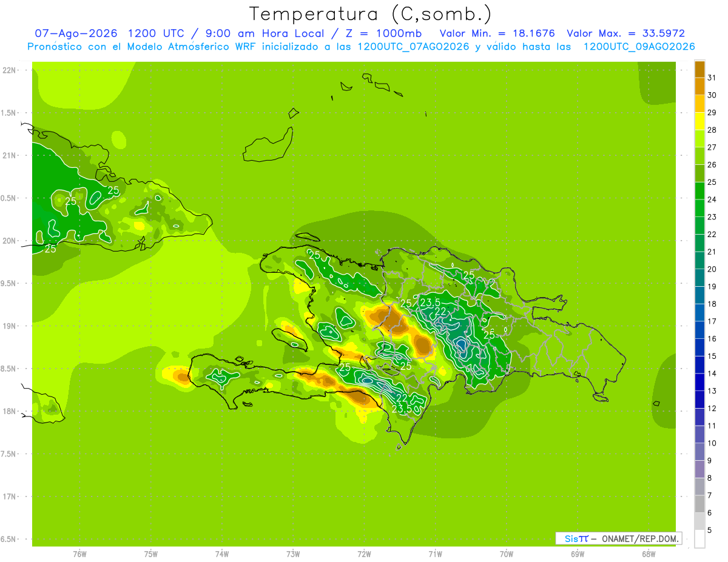This screenshot has width=728, height=562.
Task: Click the '19N' latitude axis label
Action: [9, 326]
